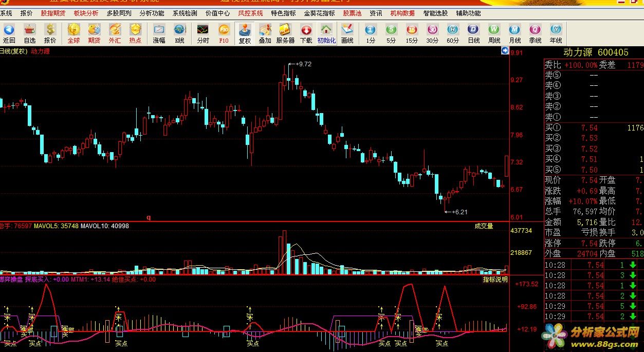The height and width of the screenshot is (352, 644).
Task: Toggle the 复权 price adjustment icon
Action: 245,33
